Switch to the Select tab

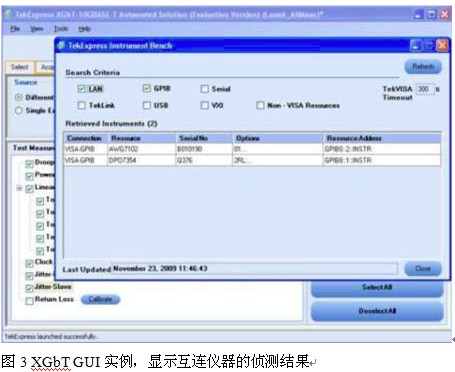[20, 67]
